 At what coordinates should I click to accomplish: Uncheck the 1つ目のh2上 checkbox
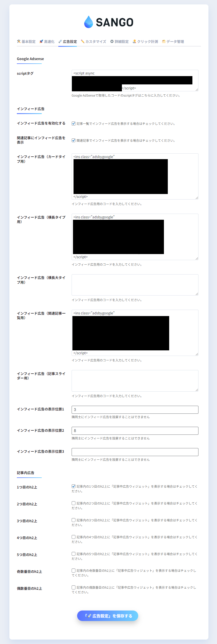tap(74, 486)
